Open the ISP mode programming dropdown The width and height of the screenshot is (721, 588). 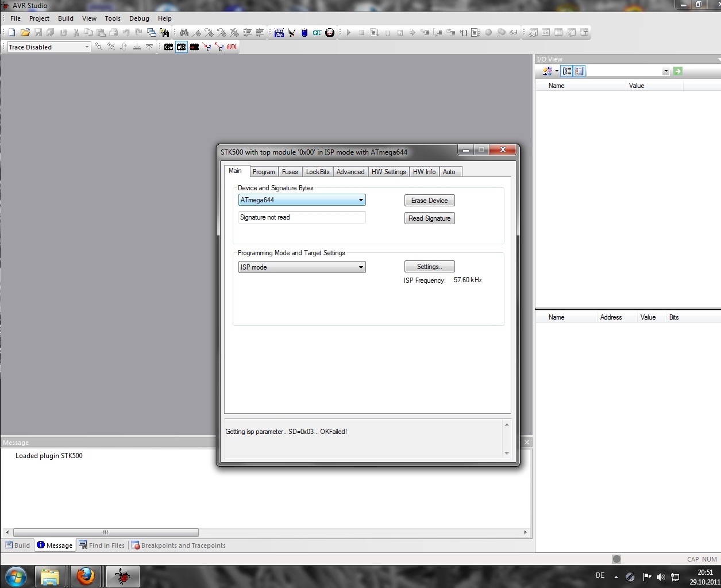[x=360, y=267]
